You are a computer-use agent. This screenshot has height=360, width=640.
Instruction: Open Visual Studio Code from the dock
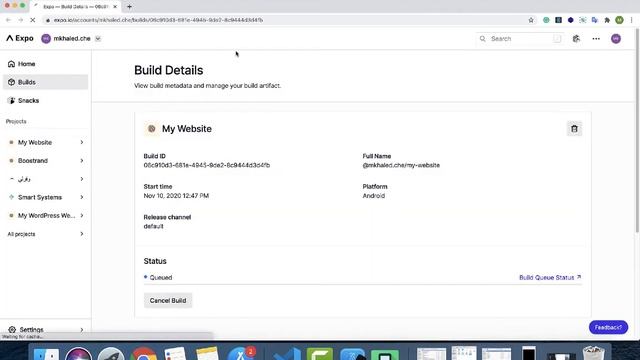point(287,354)
